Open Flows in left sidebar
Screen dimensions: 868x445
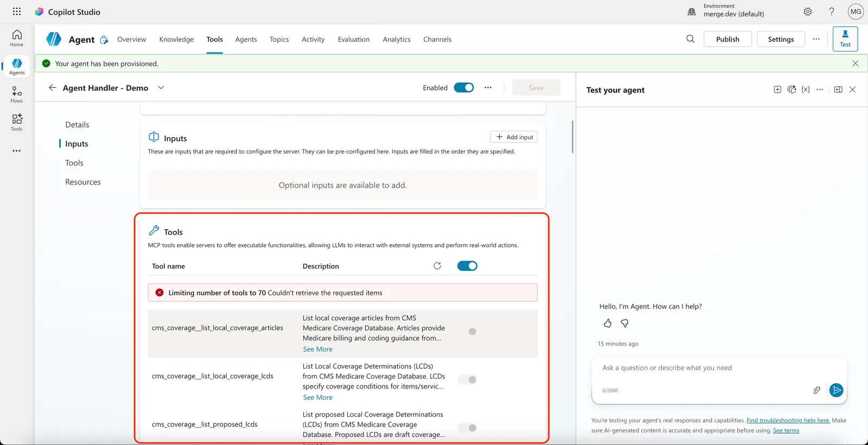[17, 94]
